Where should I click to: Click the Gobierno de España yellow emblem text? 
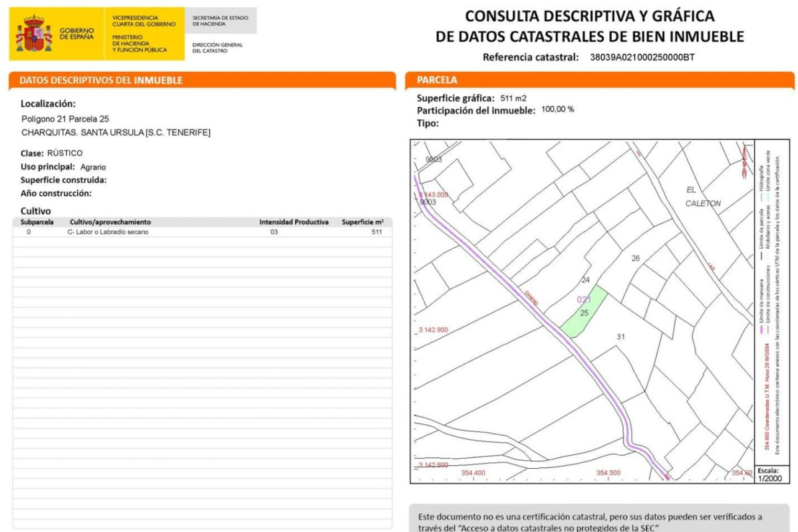(76, 33)
